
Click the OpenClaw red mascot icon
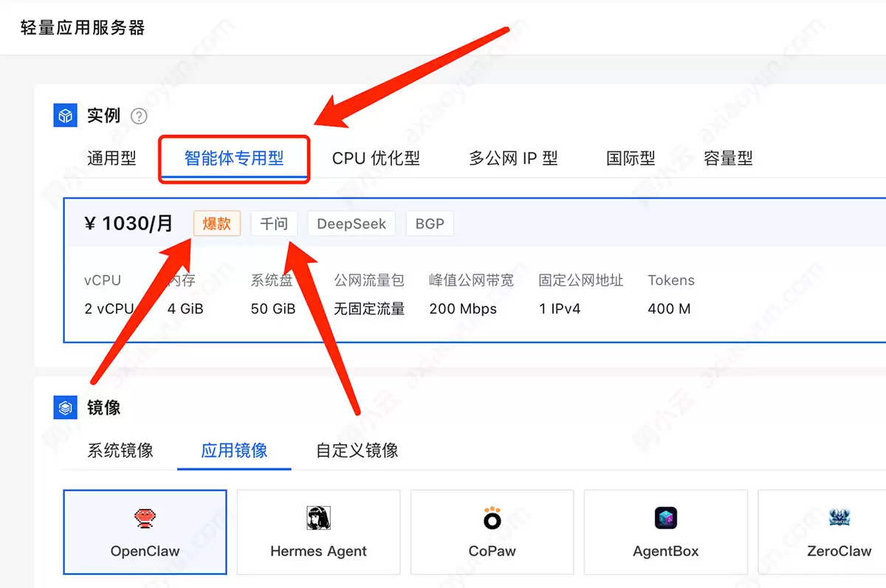point(145,519)
